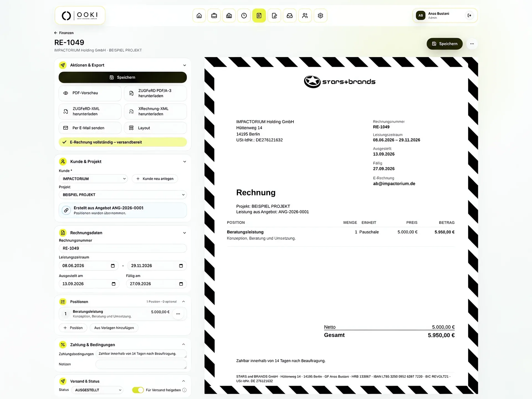Collapse the Kunde & Projekt section

tap(185, 162)
